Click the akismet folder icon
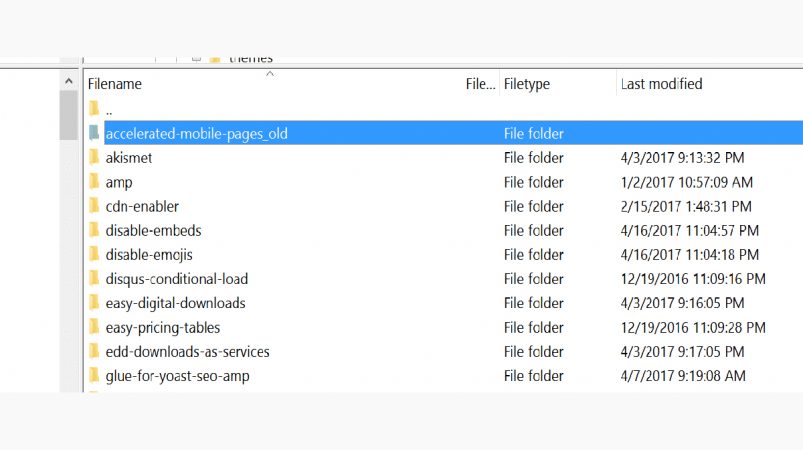Screen dimensions: 803x450 coord(94,157)
